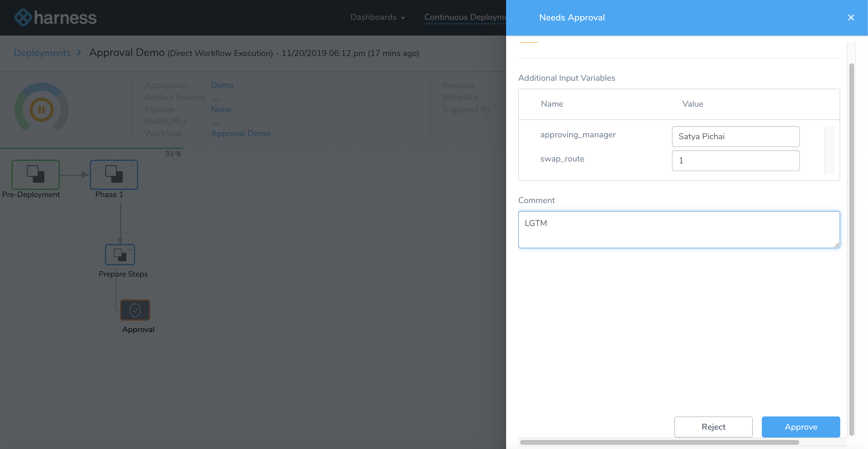Image resolution: width=868 pixels, height=449 pixels.
Task: Click the approving_manager variable name
Action: pos(578,135)
